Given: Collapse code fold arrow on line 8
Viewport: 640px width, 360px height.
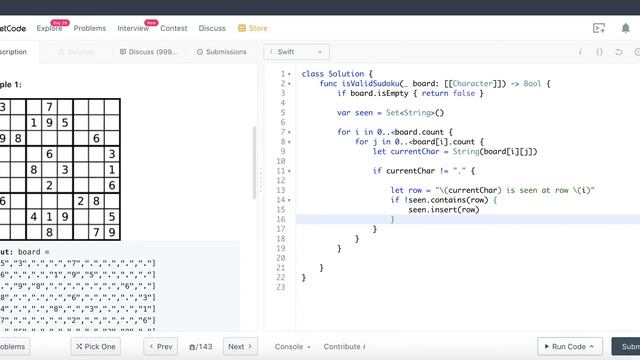Looking at the screenshot, I should 289,142.
